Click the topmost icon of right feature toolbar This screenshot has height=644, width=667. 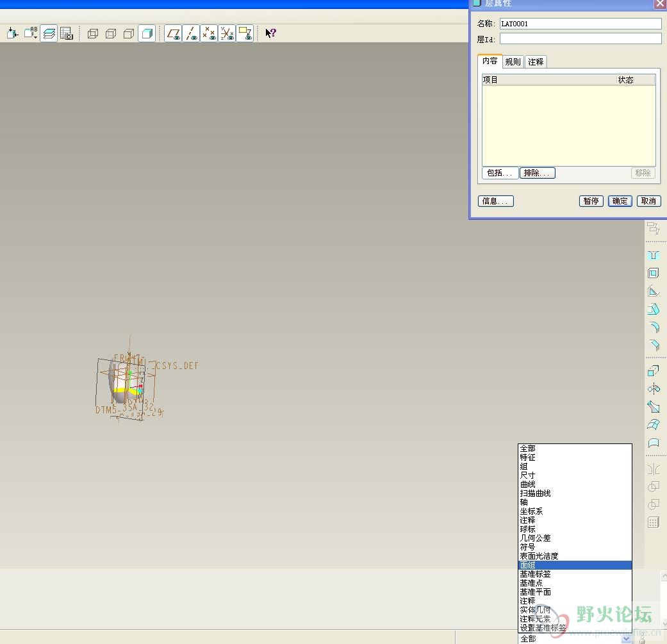tap(654, 229)
